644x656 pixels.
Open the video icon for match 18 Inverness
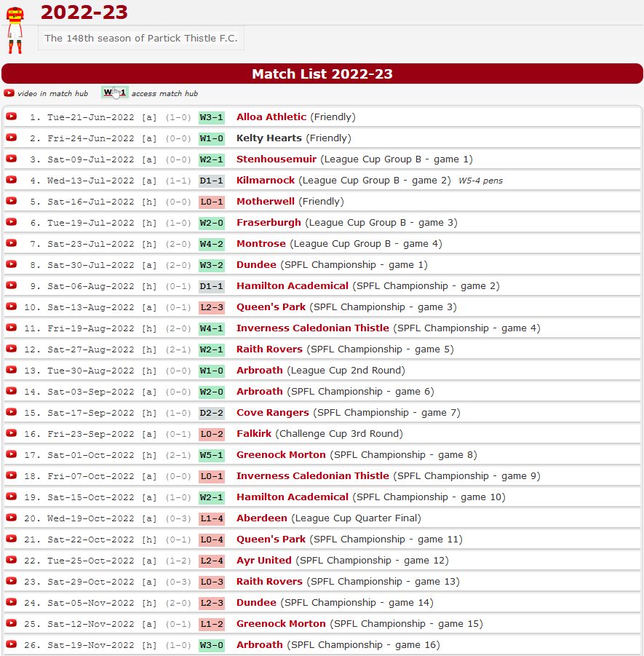pyautogui.click(x=12, y=475)
